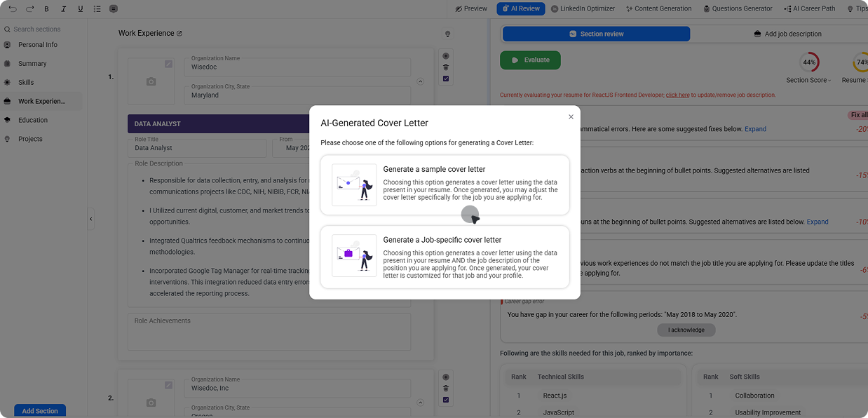Click the Add Section button
The height and width of the screenshot is (418, 868).
(x=40, y=411)
